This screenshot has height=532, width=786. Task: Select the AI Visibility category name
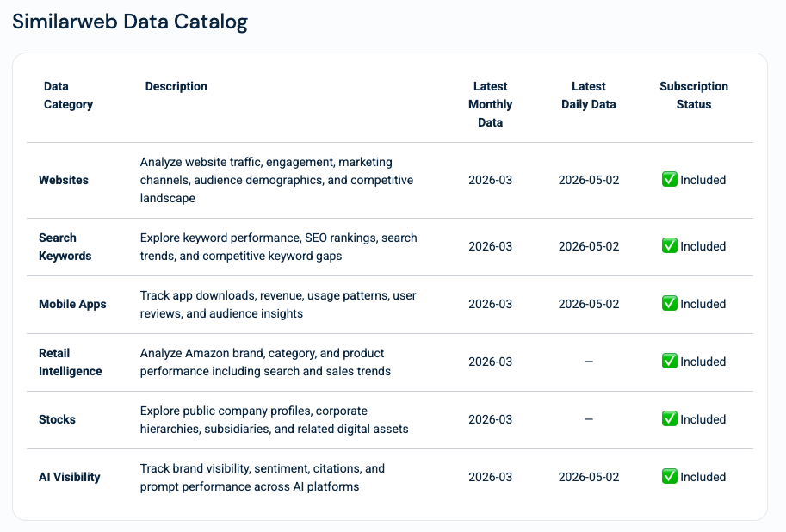70,477
